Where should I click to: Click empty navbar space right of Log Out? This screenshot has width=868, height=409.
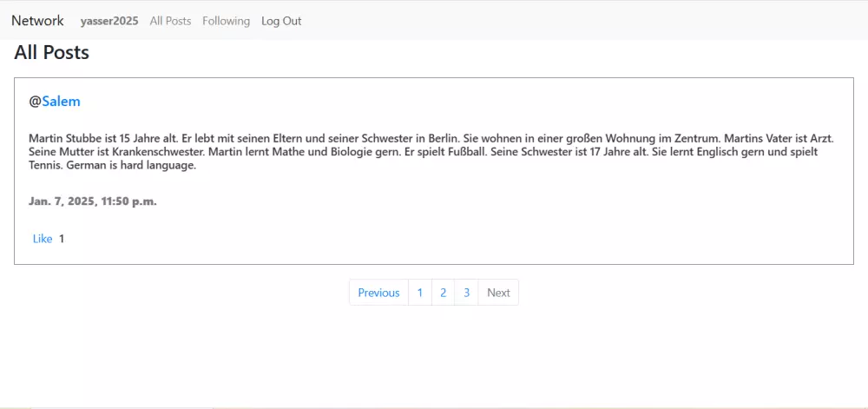point(564,21)
